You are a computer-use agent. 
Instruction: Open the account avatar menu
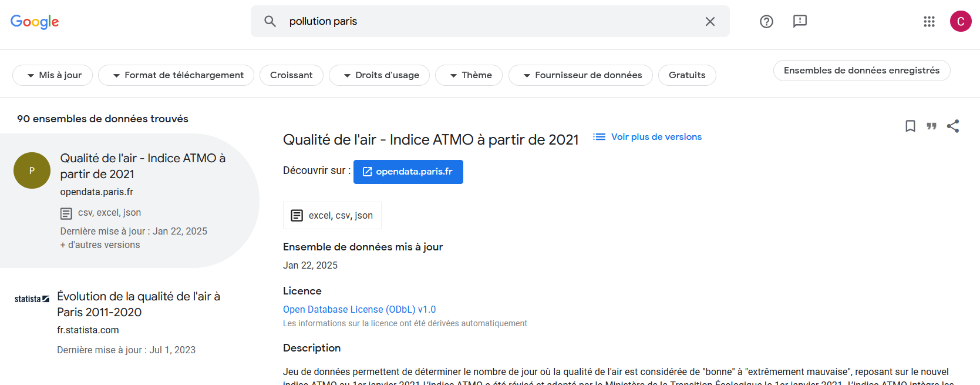coord(961,22)
